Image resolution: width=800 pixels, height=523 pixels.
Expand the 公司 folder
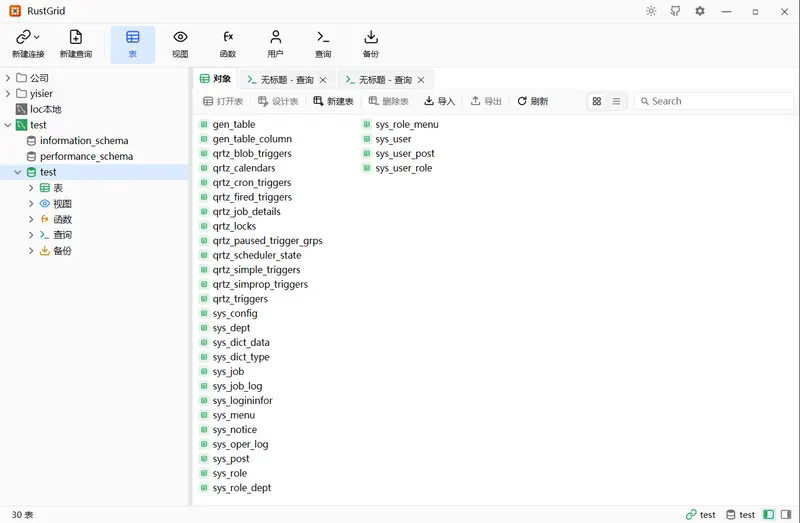8,78
